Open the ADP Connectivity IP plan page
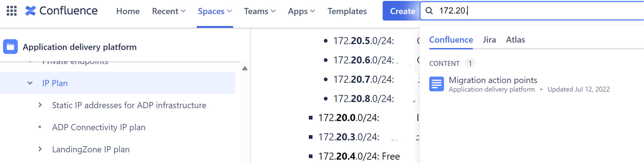Viewport: 644px width, 163px height. pyautogui.click(x=99, y=127)
